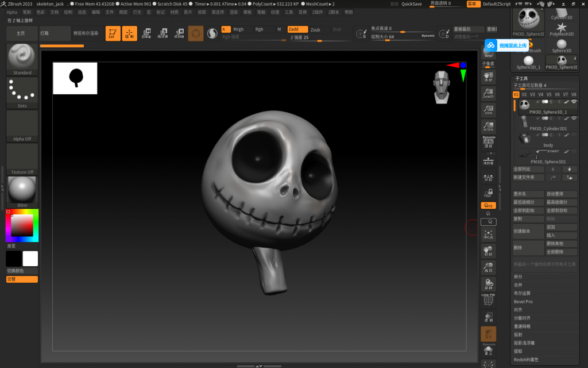The width and height of the screenshot is (588, 368).
Task: Click the 复制 (Duplicate) subtool button
Action: tap(528, 218)
